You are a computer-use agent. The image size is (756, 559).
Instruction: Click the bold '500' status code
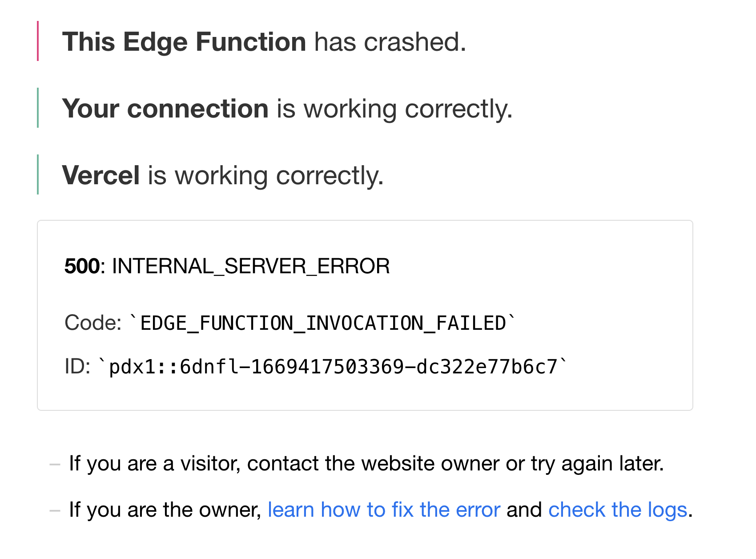point(82,266)
